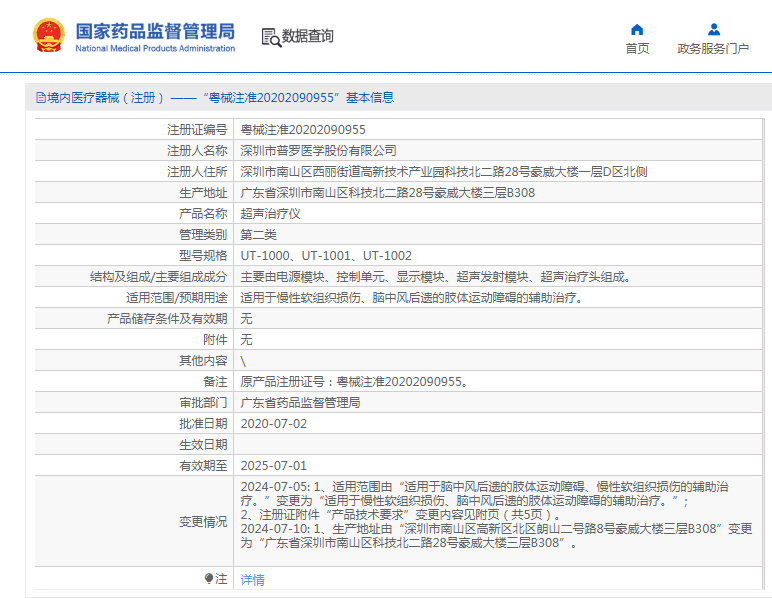The width and height of the screenshot is (772, 598).
Task: Select the 结构及组成 description value
Action: pyautogui.click(x=436, y=277)
